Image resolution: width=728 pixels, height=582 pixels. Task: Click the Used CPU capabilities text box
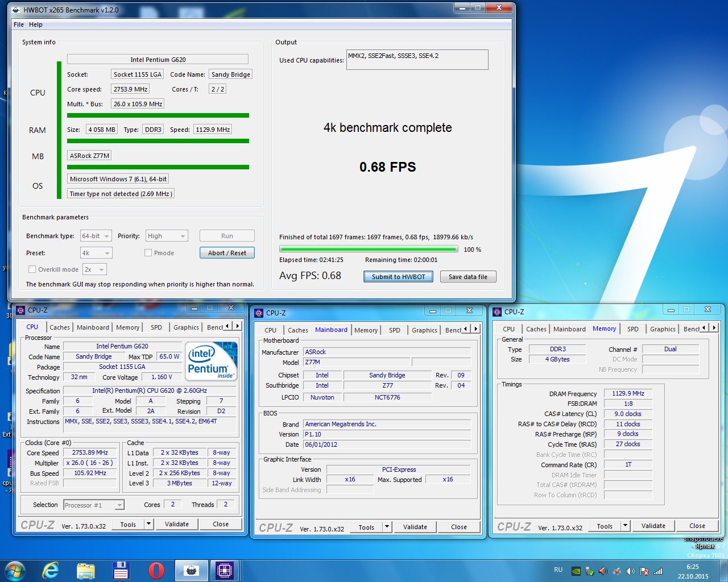pyautogui.click(x=417, y=60)
